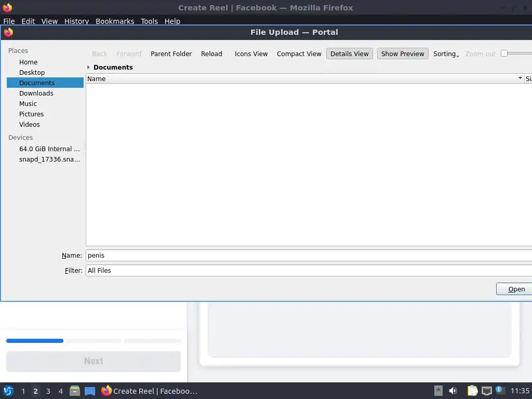Click the Size column header
The height and width of the screenshot is (399, 532).
click(x=528, y=78)
